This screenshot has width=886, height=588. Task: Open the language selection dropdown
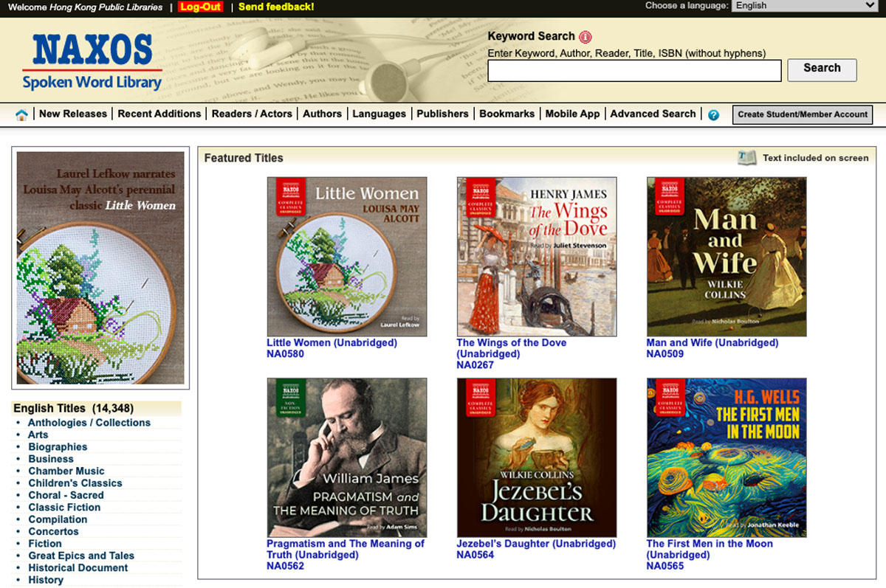pyautogui.click(x=803, y=6)
